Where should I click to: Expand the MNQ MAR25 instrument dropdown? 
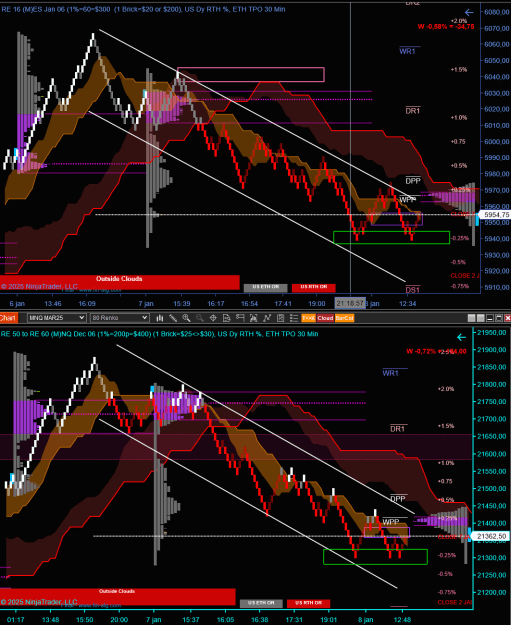[57, 318]
